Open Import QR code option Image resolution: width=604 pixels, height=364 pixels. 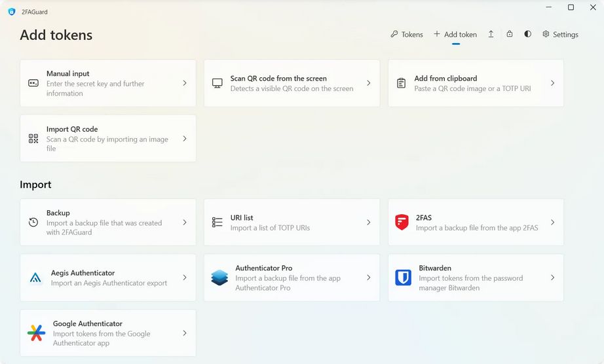click(x=108, y=139)
